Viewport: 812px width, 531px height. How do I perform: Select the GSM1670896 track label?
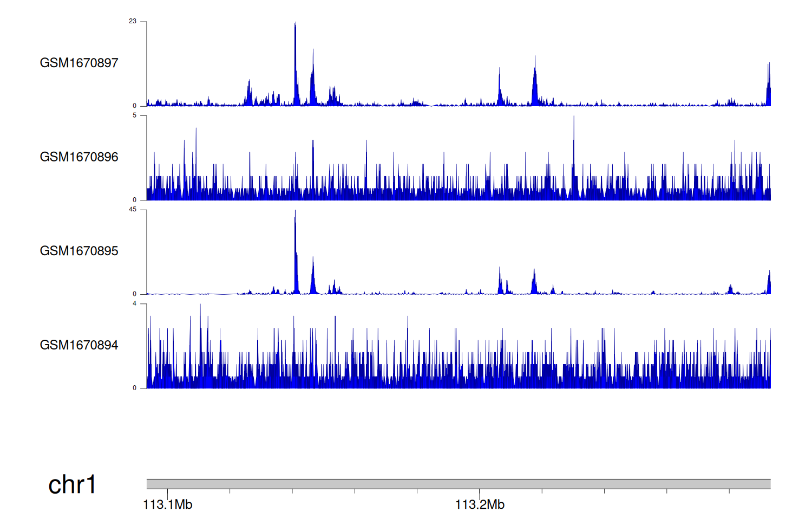pyautogui.click(x=79, y=157)
